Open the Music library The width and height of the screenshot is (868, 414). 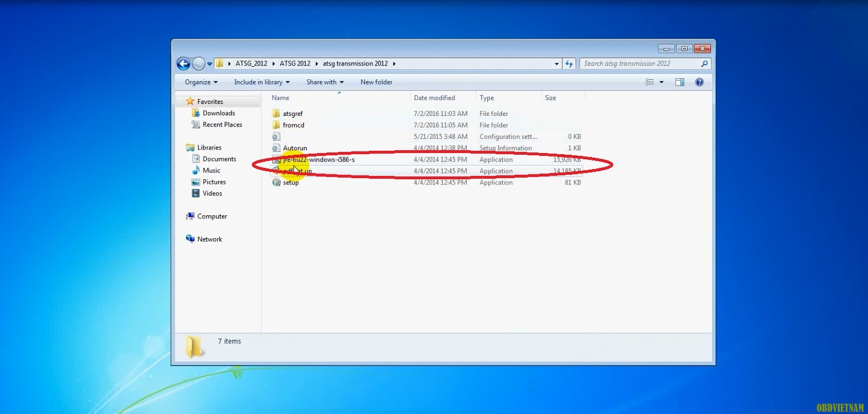[211, 170]
